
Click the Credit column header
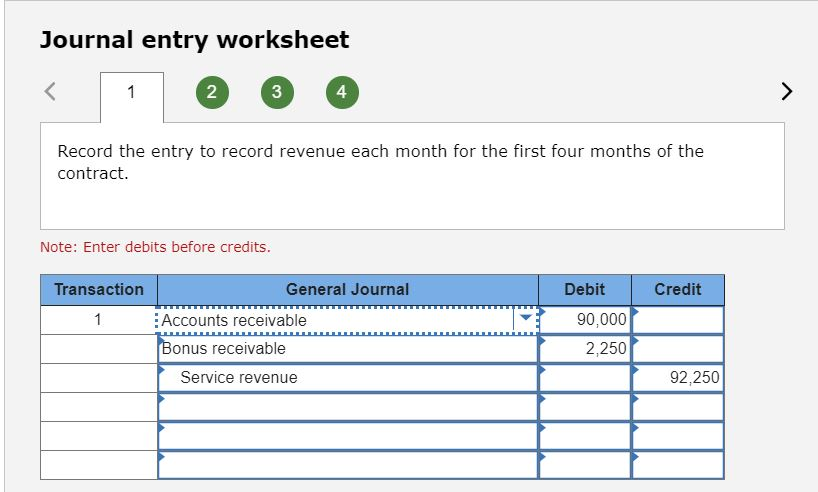click(678, 290)
